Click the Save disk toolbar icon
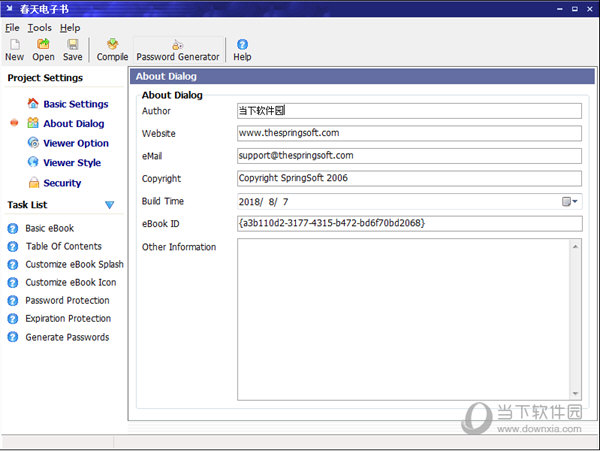This screenshot has width=600, height=451. 73,44
